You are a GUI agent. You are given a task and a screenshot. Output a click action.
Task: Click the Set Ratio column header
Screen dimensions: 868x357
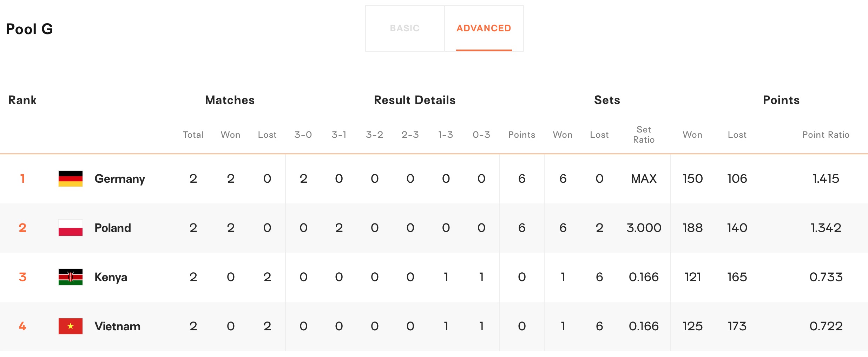click(x=644, y=135)
